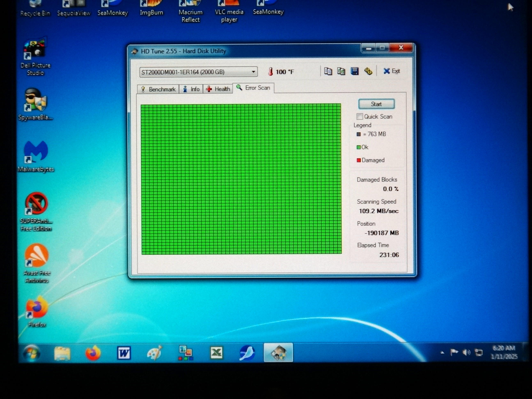Switch to the Info tab
532x399 pixels.
tap(191, 89)
